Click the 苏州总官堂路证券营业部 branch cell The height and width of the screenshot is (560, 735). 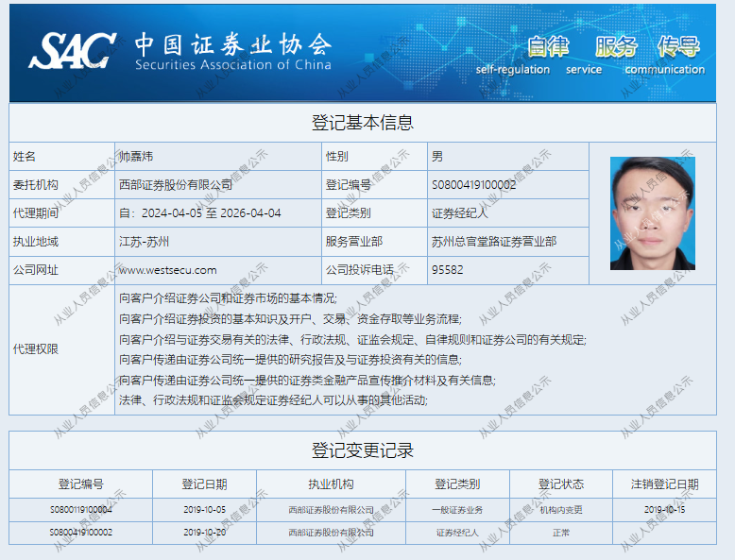[493, 242]
